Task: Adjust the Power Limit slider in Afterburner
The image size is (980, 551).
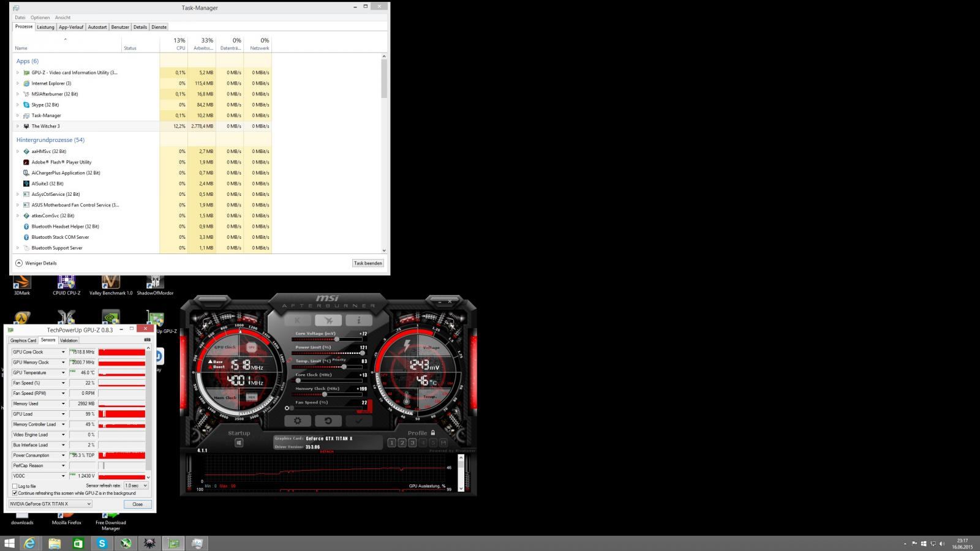Action: [x=329, y=353]
